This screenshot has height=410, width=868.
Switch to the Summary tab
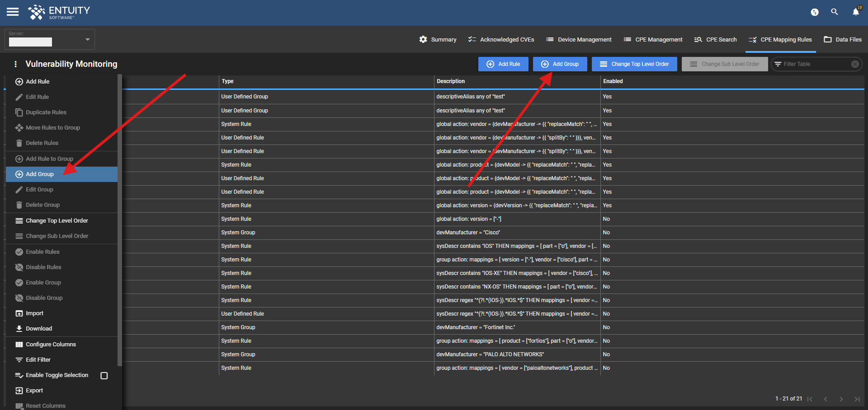(438, 39)
